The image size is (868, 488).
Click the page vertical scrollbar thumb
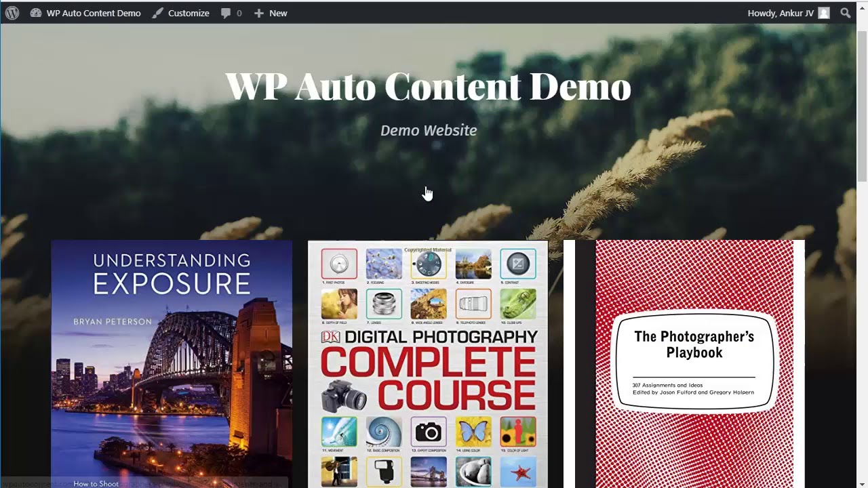point(862,105)
